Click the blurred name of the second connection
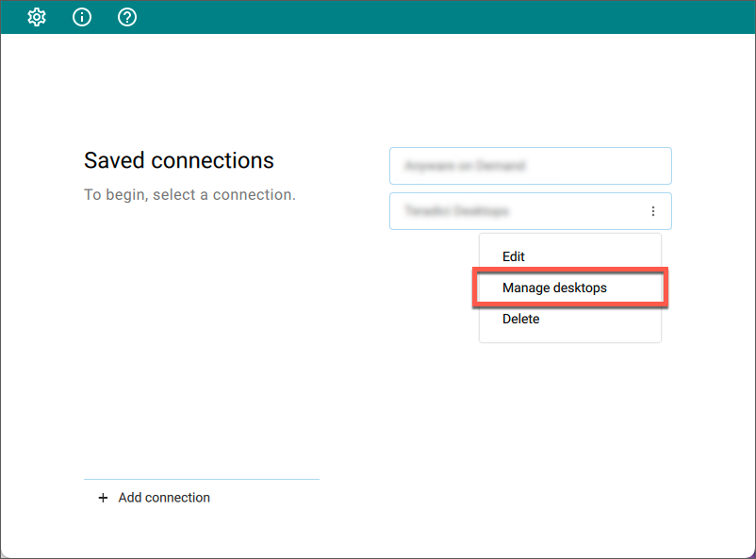 pyautogui.click(x=456, y=211)
